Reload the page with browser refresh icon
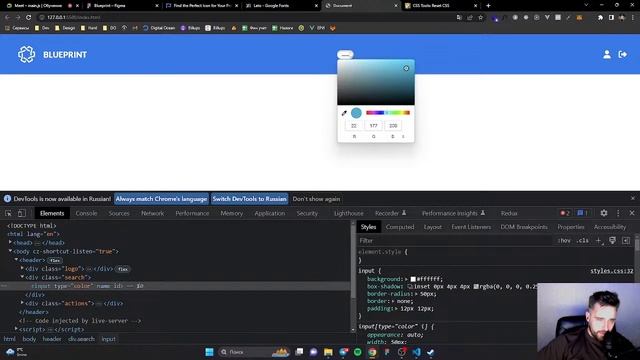Screen dimensions: 640x360 [28, 17]
